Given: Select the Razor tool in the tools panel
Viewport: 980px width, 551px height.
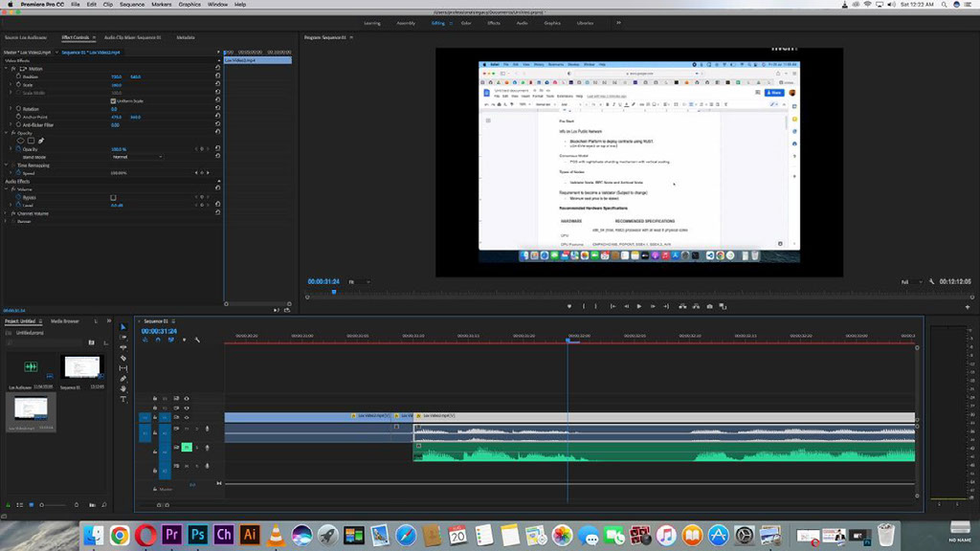Looking at the screenshot, I should (x=123, y=358).
